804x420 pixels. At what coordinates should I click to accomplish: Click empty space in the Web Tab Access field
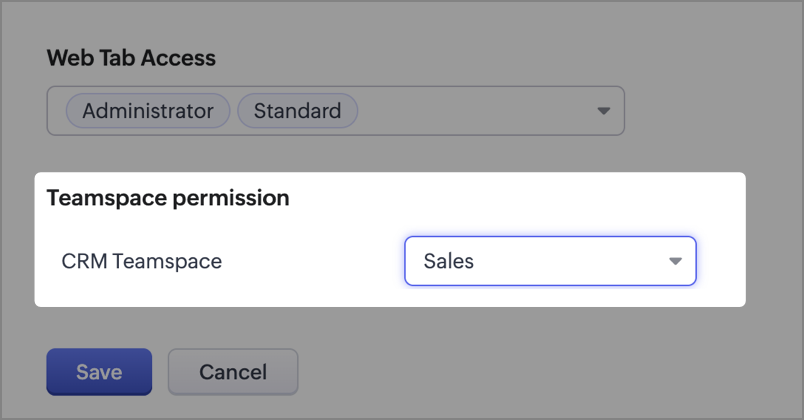click(x=470, y=111)
